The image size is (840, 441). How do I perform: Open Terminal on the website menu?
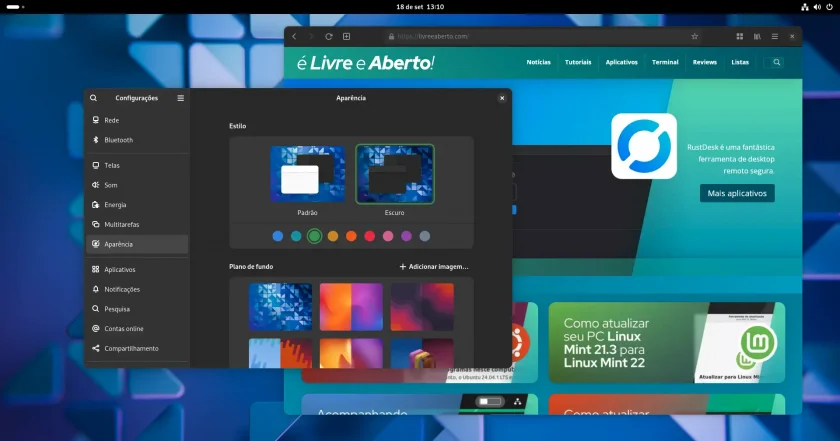tap(665, 62)
